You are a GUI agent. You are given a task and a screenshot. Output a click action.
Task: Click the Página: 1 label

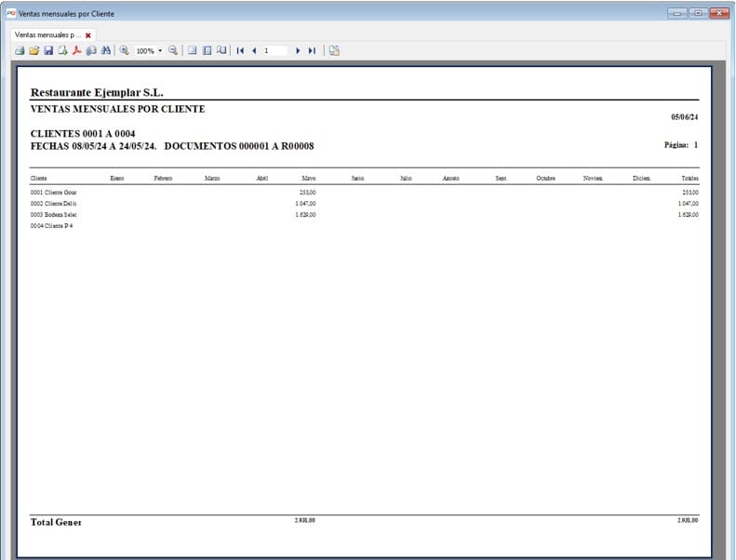(x=681, y=145)
